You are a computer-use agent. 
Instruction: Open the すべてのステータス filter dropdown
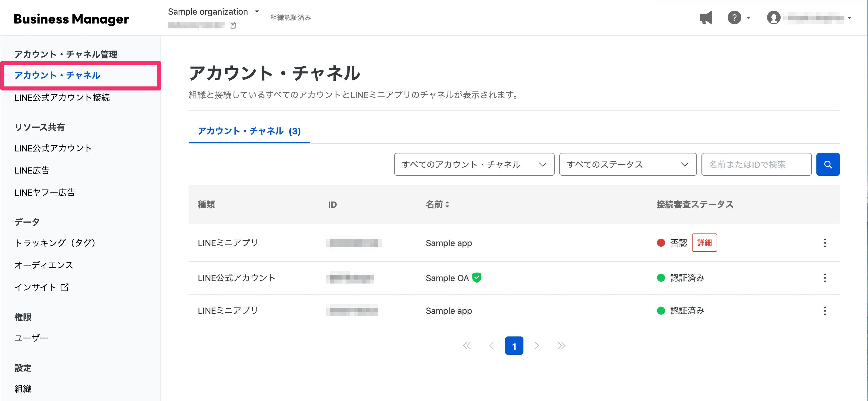coord(627,164)
